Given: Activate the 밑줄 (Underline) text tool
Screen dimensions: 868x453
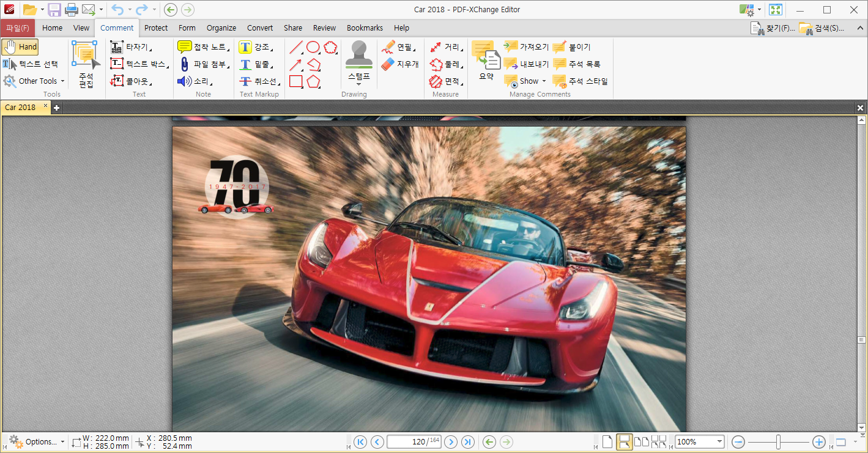Looking at the screenshot, I should click(x=256, y=64).
